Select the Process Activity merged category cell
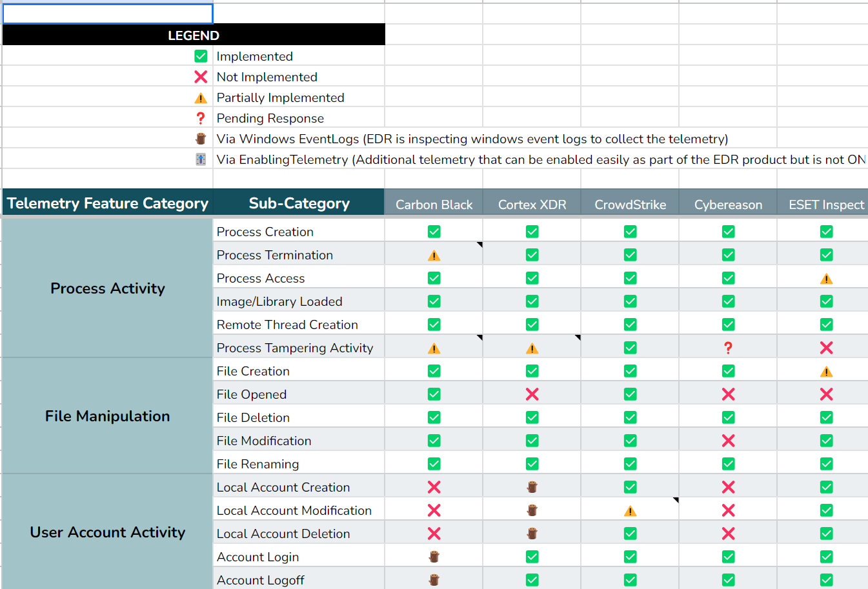Viewport: 868px width, 589px height. pos(108,288)
